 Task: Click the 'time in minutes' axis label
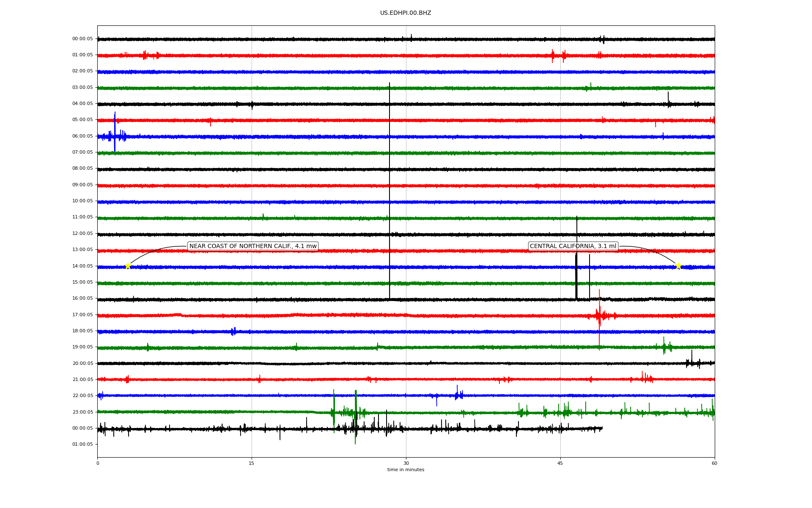pyautogui.click(x=406, y=470)
